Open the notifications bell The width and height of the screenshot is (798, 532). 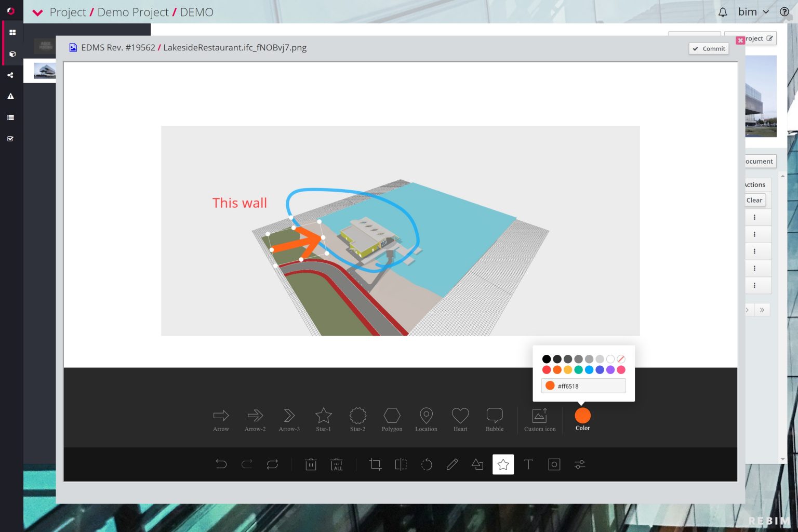723,12
